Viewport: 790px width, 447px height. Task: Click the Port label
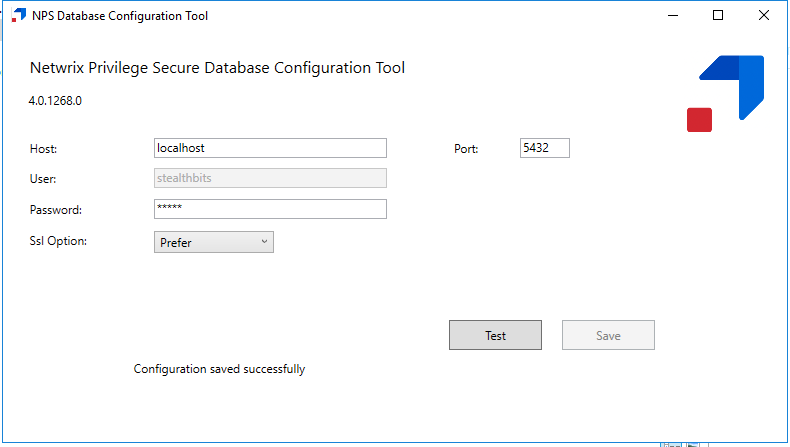click(x=466, y=149)
